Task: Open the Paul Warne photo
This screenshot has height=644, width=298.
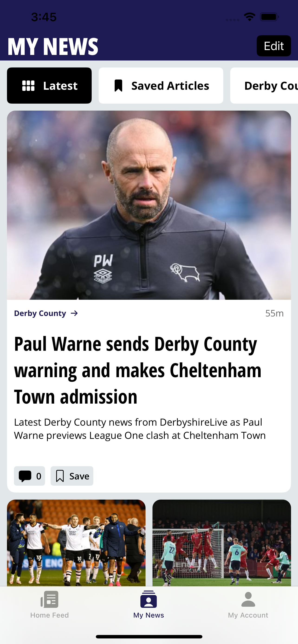Action: [x=149, y=205]
